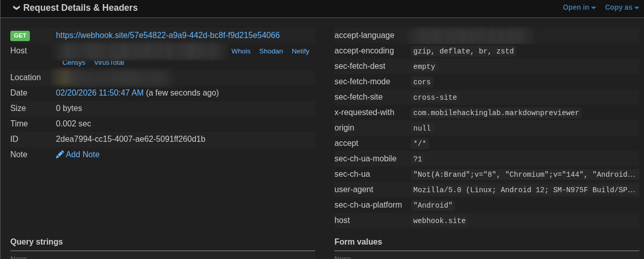Click the sec-fetch-site cross-site value
The image size is (644, 259).
435,97
